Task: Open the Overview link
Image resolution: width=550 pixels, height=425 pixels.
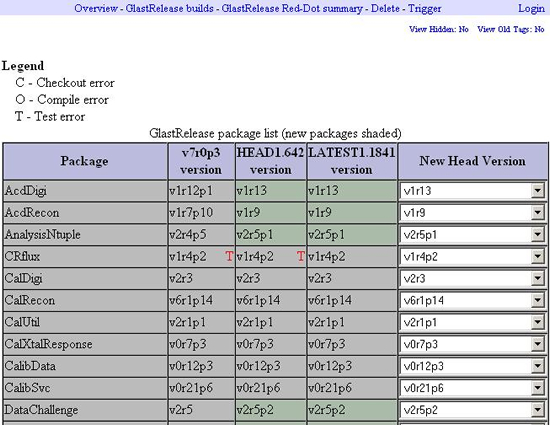Action: [96, 8]
